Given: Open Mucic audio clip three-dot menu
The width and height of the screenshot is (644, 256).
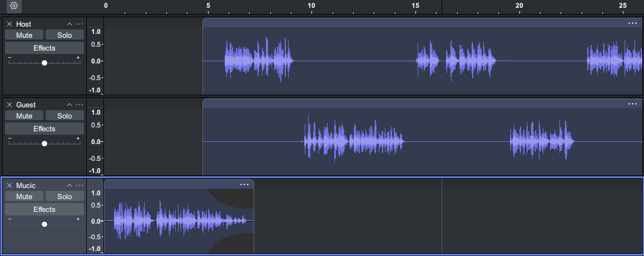Looking at the screenshot, I should click(244, 184).
